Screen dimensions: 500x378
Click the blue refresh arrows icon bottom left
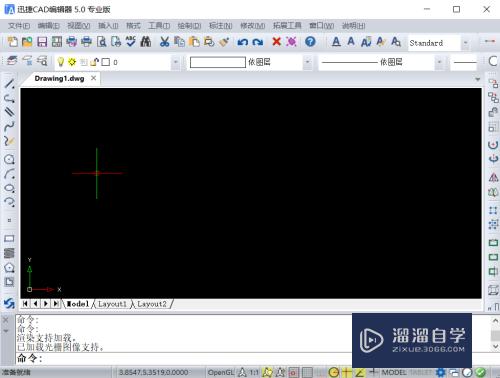9,303
